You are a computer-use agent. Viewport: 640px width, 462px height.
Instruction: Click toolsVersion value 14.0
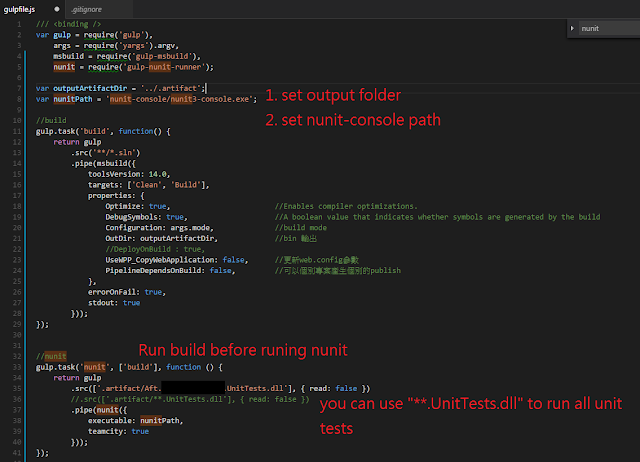pos(157,174)
